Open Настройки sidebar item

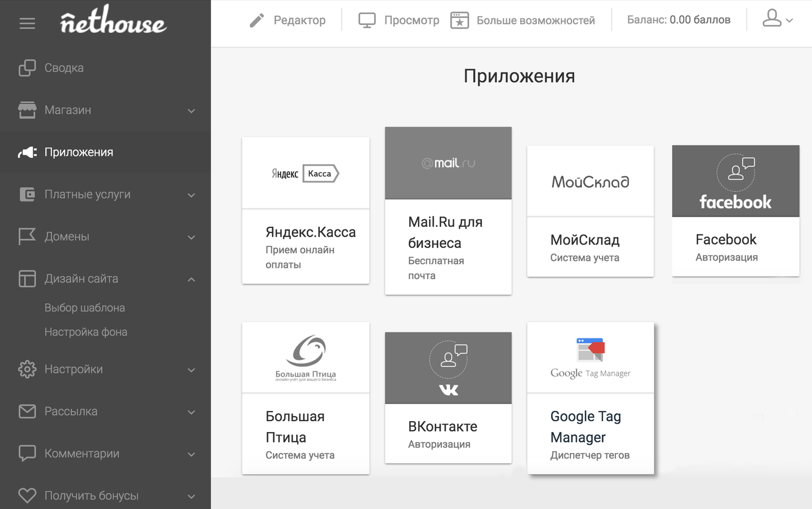[x=74, y=369]
